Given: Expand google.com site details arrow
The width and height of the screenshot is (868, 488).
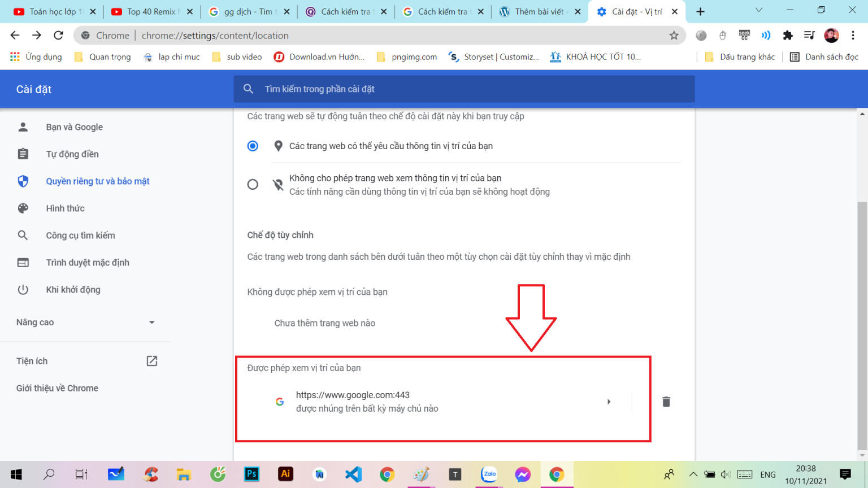Looking at the screenshot, I should coord(609,402).
